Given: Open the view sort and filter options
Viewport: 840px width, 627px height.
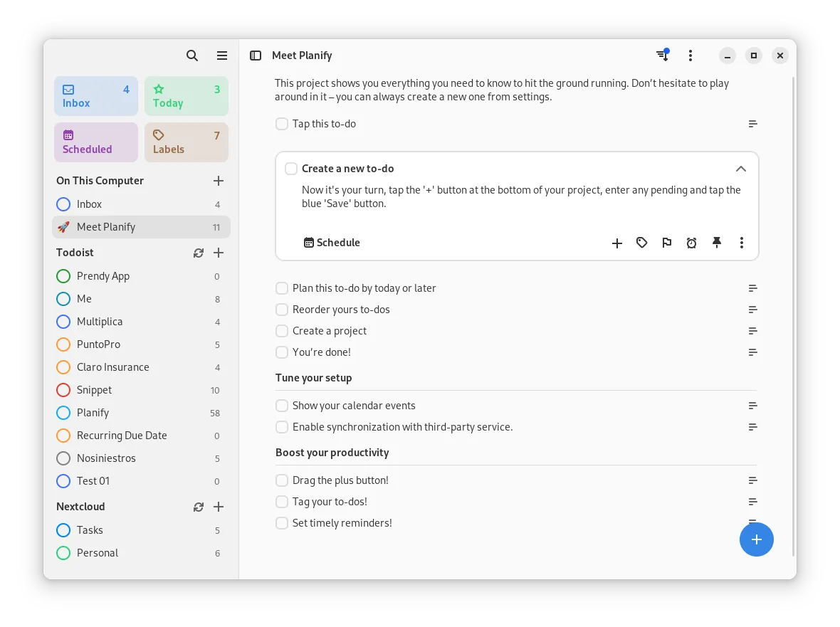Looking at the screenshot, I should pos(662,56).
